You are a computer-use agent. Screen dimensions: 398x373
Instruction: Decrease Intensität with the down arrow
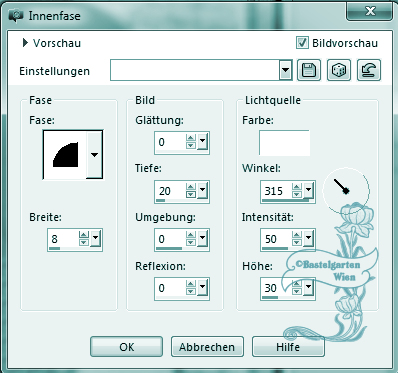tap(297, 242)
